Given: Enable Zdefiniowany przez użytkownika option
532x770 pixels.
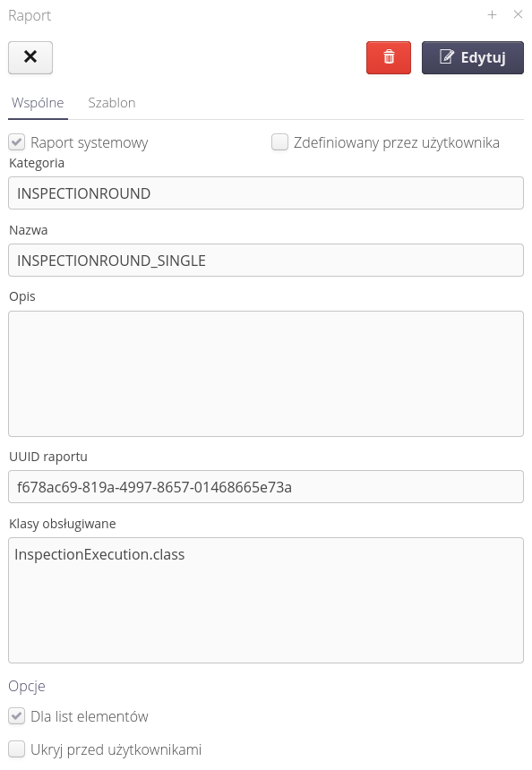Looking at the screenshot, I should (279, 141).
